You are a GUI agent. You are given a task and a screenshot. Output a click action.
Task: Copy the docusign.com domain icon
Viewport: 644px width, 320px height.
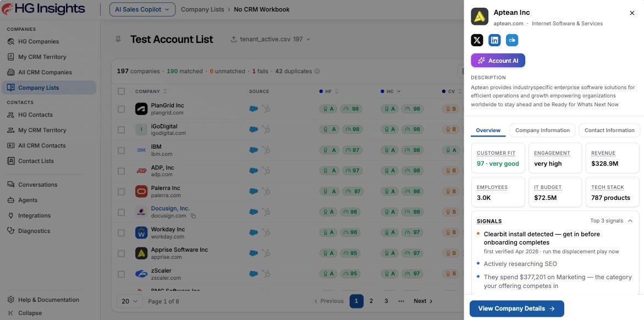[193, 216]
